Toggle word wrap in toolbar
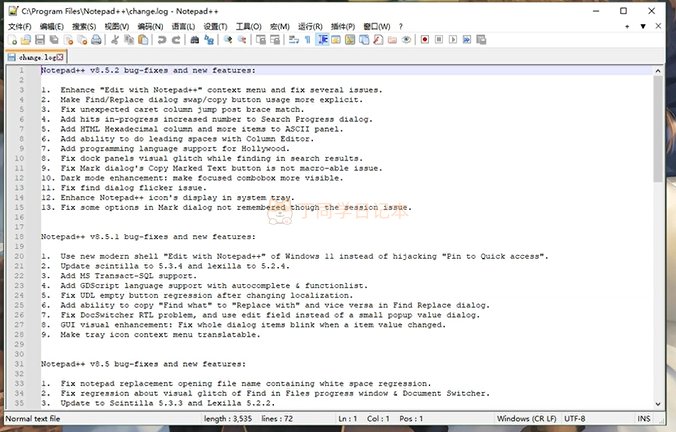This screenshot has width=676, height=432. coord(294,40)
